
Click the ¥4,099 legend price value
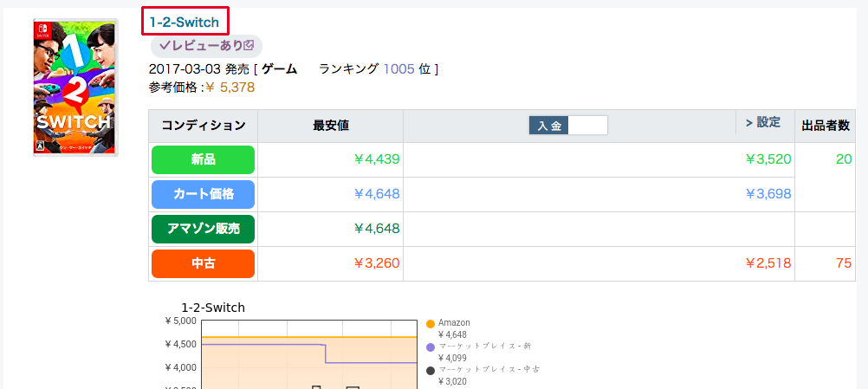pyautogui.click(x=452, y=358)
